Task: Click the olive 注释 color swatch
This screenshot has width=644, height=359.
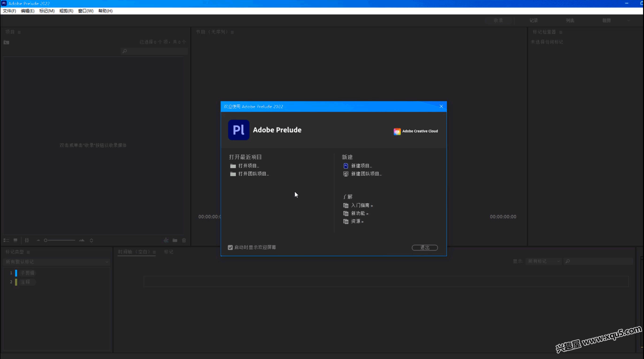Action: (16, 282)
